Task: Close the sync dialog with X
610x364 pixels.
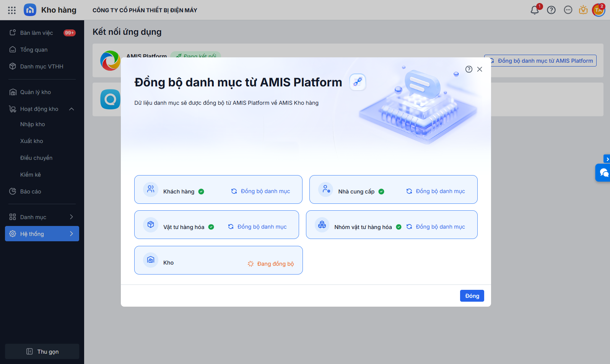Action: click(x=480, y=69)
